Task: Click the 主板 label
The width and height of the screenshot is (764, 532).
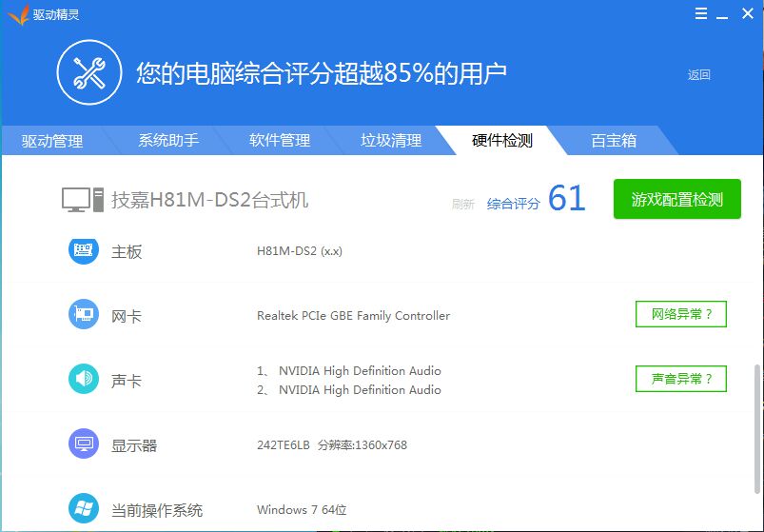Action: tap(127, 252)
